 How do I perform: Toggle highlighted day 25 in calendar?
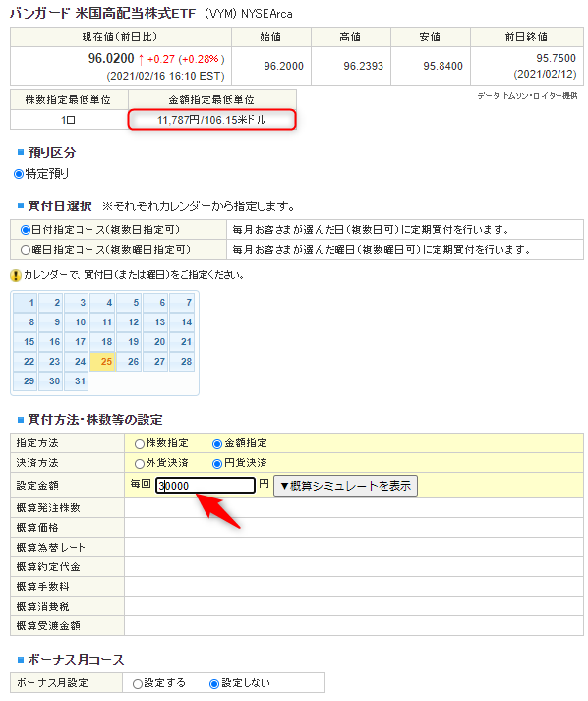pyautogui.click(x=102, y=362)
